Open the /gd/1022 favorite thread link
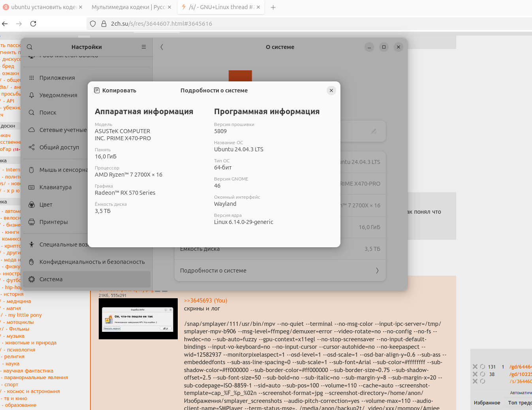Image resolution: width=532 pixels, height=410 pixels. click(521, 374)
